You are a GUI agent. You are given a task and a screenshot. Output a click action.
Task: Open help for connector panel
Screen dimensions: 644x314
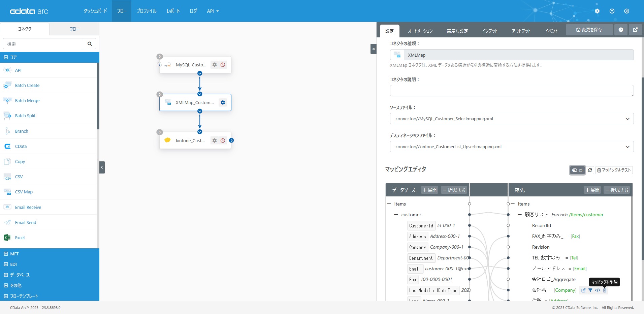(621, 30)
